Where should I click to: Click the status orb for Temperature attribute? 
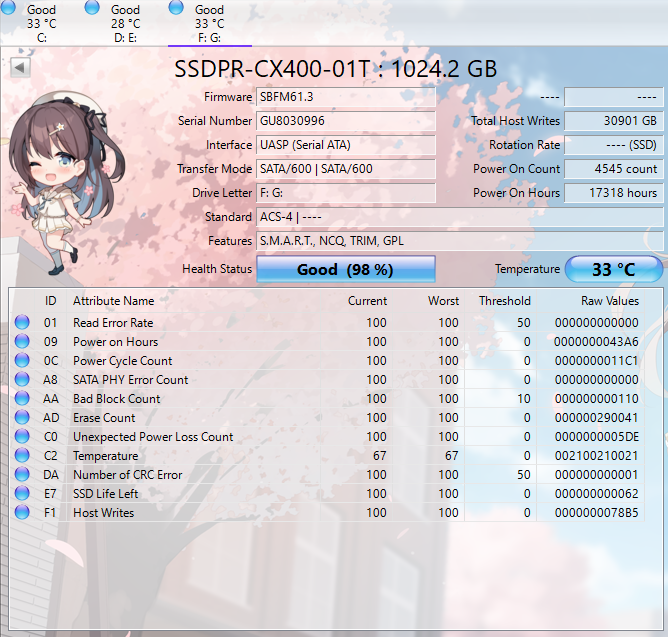[x=22, y=455]
